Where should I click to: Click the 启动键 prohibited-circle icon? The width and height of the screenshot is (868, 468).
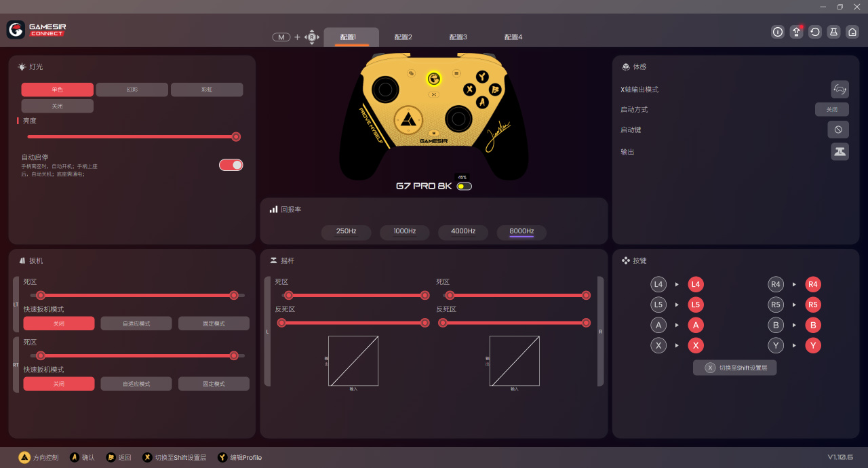tap(838, 130)
